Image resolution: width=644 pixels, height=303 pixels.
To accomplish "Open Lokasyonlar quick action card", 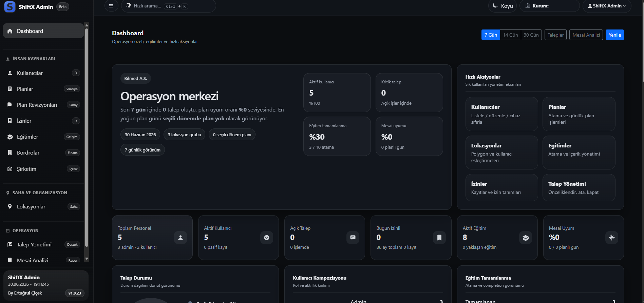I will point(501,153).
